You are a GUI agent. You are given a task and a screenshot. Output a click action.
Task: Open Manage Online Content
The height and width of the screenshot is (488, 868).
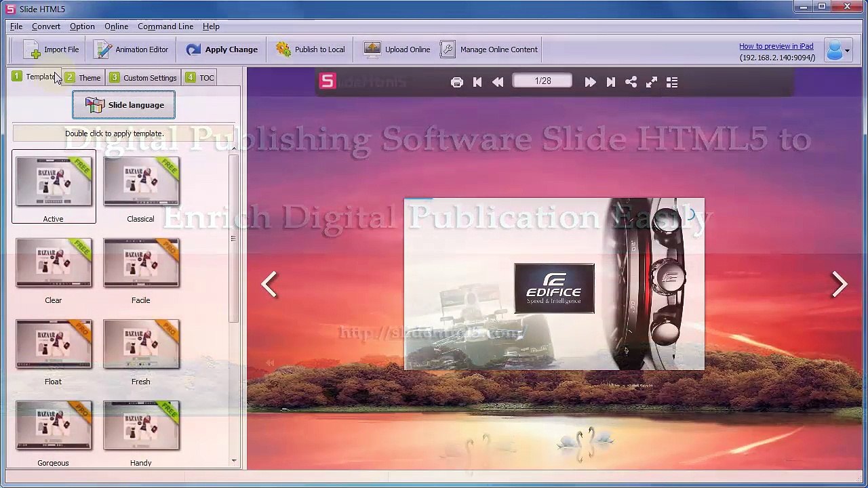pyautogui.click(x=488, y=49)
